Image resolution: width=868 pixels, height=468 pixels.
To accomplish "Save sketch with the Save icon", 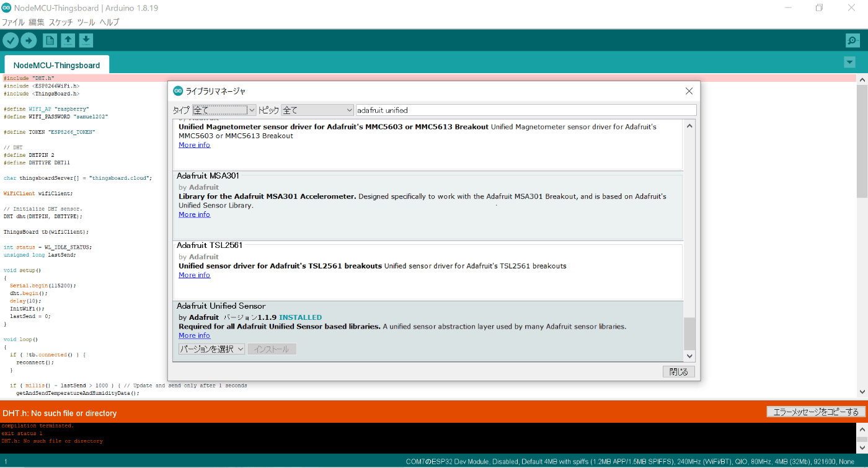I will tap(86, 40).
